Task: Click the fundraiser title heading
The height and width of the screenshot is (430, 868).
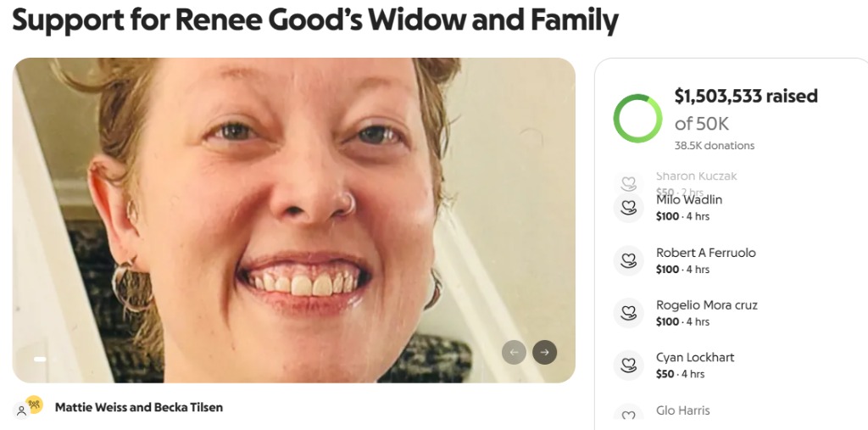Action: 315,20
